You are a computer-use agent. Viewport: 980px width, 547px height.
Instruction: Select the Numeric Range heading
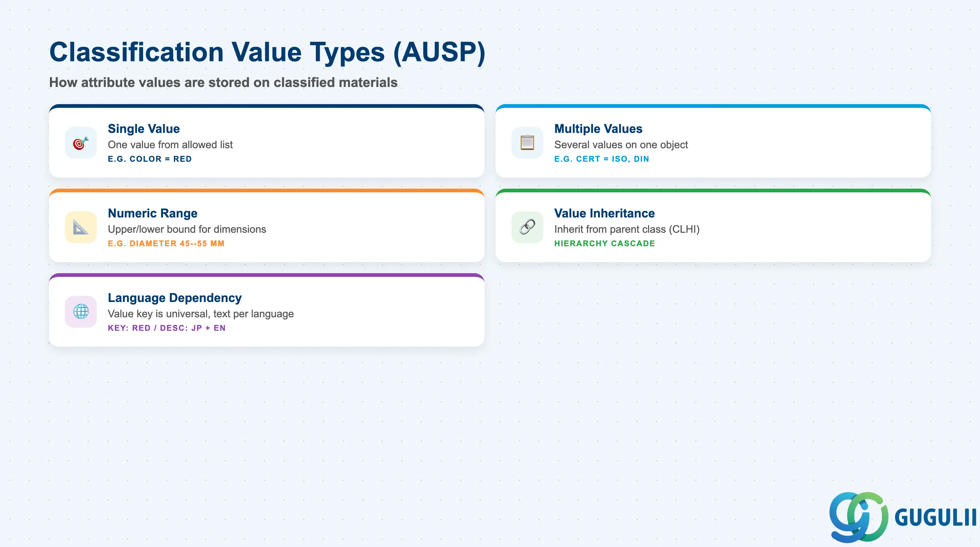pyautogui.click(x=153, y=213)
